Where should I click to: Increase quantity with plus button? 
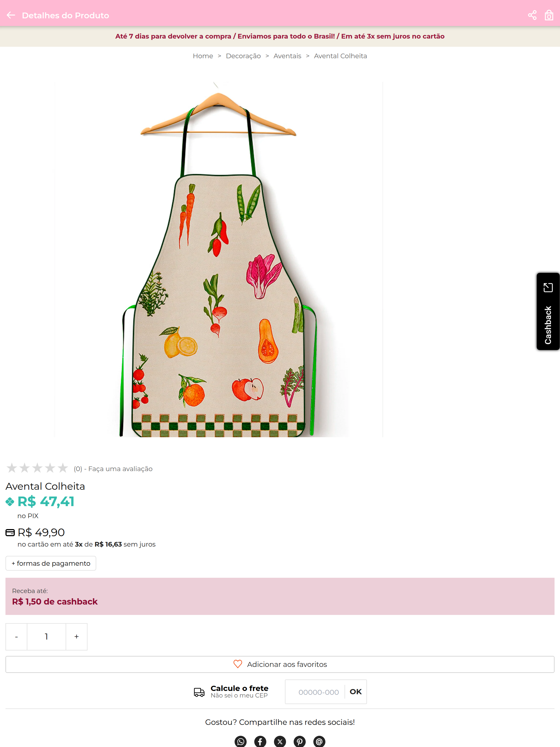[77, 637]
